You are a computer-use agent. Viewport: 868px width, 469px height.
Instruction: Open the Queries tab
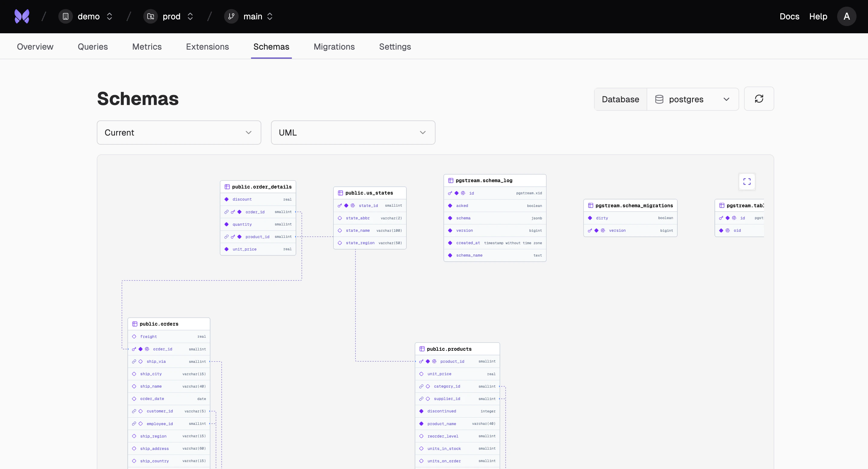click(x=92, y=47)
